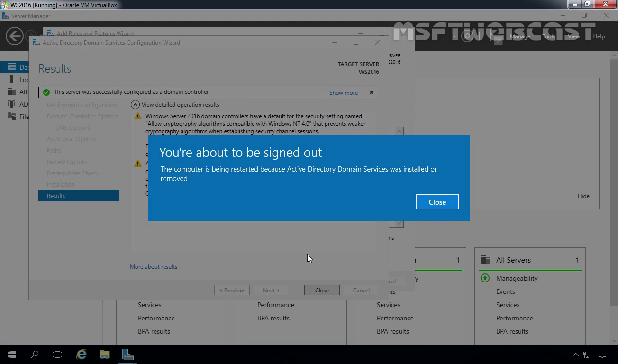Select Installation step in wizard
Viewport: 618px width, 364px height.
[x=61, y=185]
